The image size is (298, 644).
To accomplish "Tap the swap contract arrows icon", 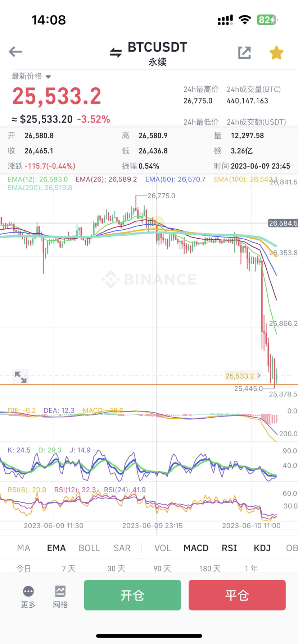I will 116,52.
